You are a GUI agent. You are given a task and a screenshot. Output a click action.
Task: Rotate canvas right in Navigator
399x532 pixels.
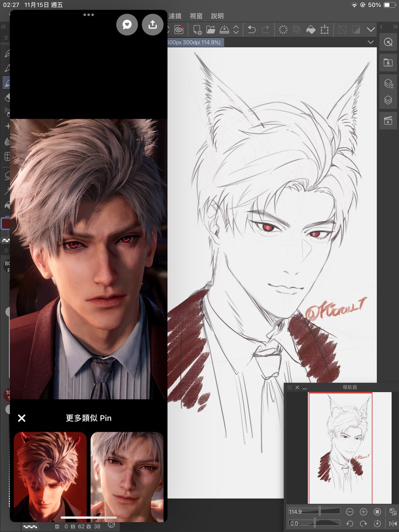click(364, 524)
